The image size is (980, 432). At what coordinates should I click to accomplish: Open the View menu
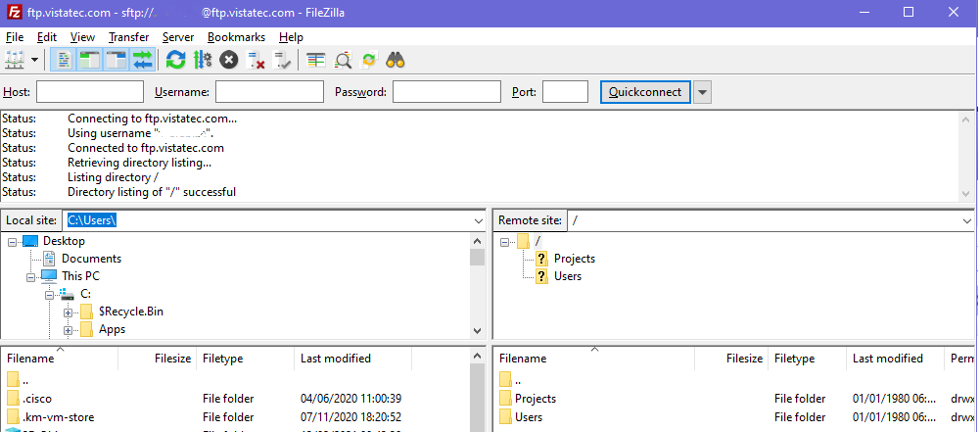82,37
